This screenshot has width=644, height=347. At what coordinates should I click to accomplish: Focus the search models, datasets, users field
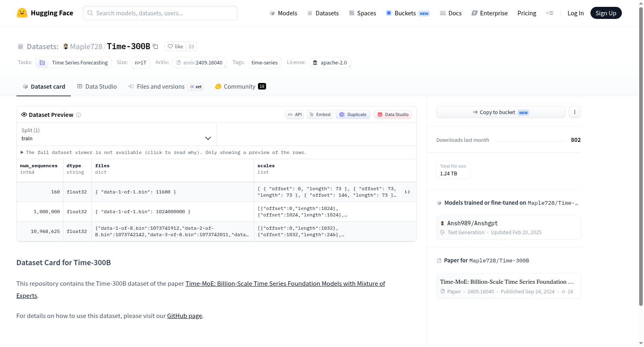click(x=160, y=13)
